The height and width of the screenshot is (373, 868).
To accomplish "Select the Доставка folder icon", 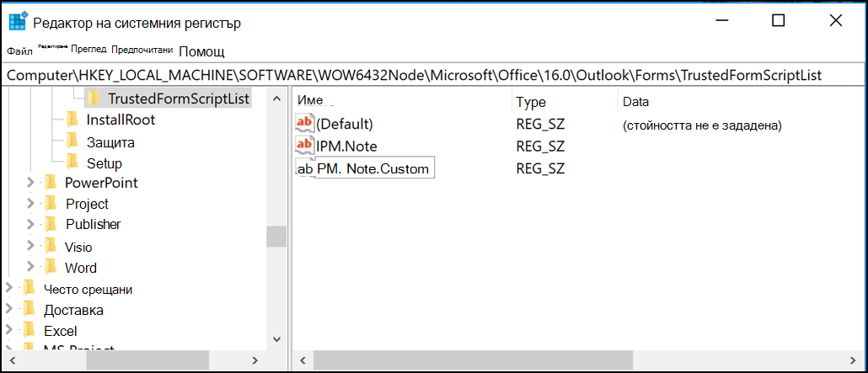I will [29, 310].
